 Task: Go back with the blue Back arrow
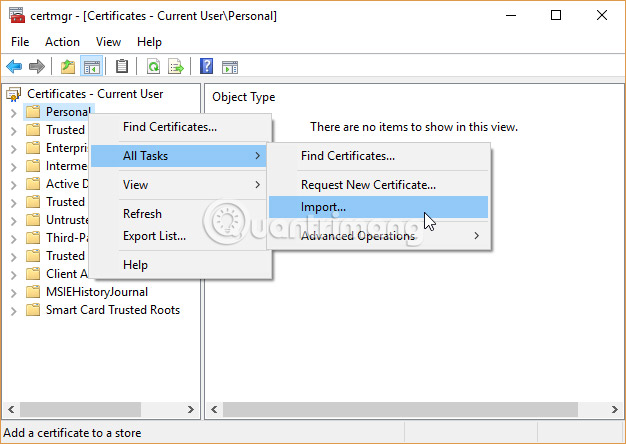click(14, 66)
